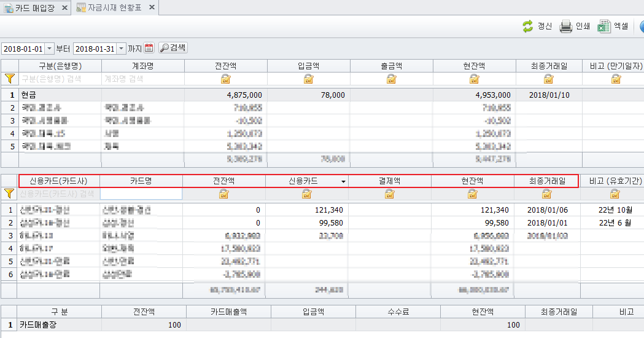The width and height of the screenshot is (644, 338).
Task: Expand the start date 2018-01-01 dropdown
Action: pyautogui.click(x=50, y=49)
